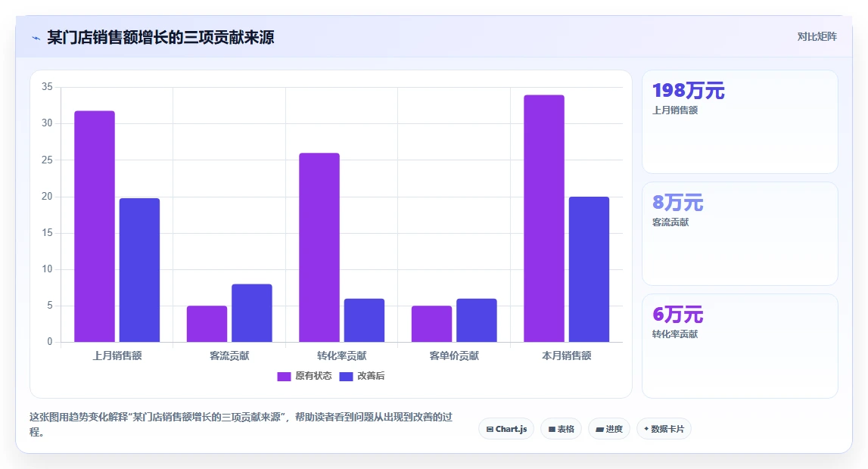This screenshot has width=868, height=469.
Task: Click the trend icon beside the chart title
Action: coord(36,38)
